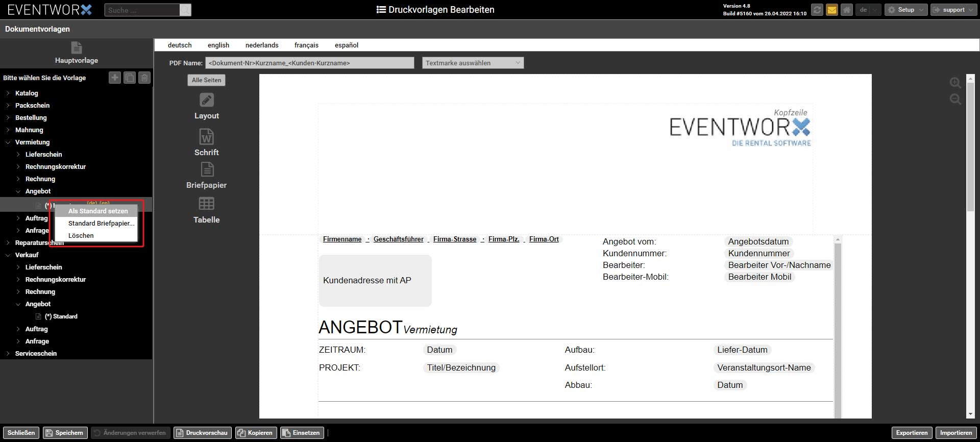The width and height of the screenshot is (980, 442).
Task: Click into the PDF Name field
Action: pos(309,63)
